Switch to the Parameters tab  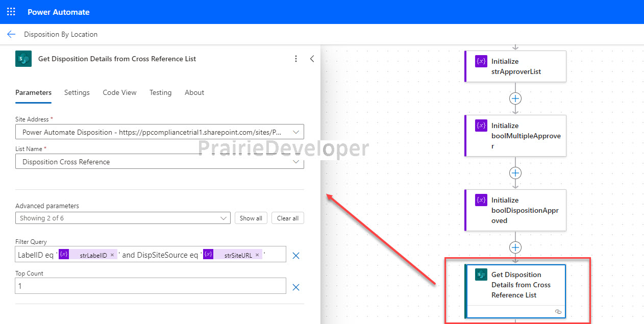click(33, 93)
